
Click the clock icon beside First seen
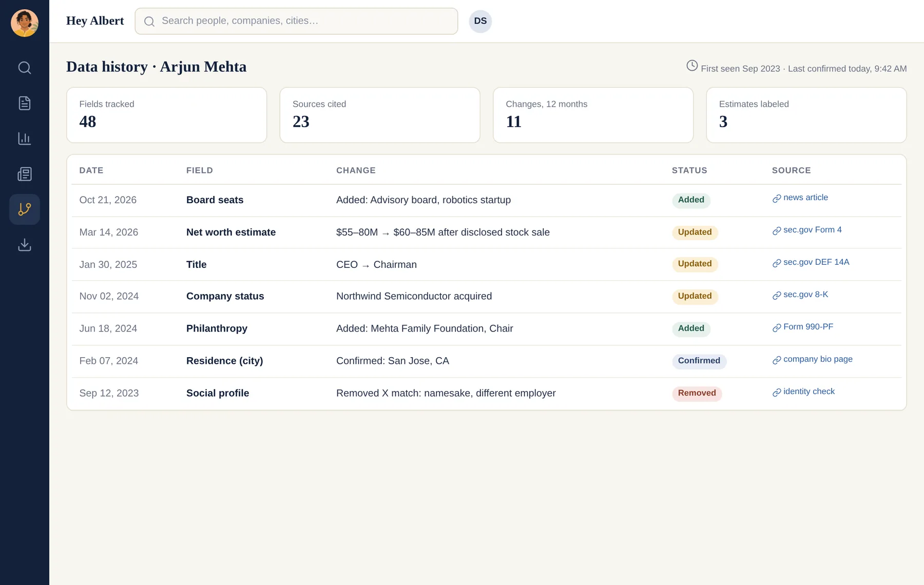[692, 66]
